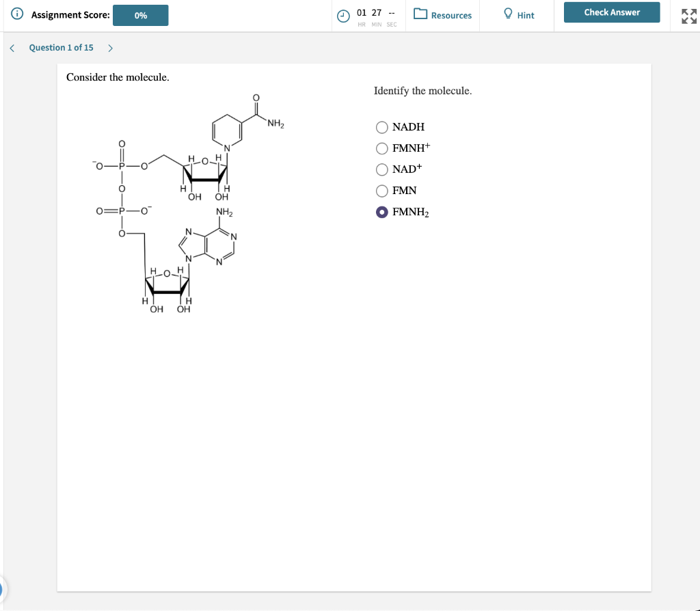This screenshot has height=611, width=700.
Task: Click the Question 1 of 15 label
Action: (x=61, y=47)
